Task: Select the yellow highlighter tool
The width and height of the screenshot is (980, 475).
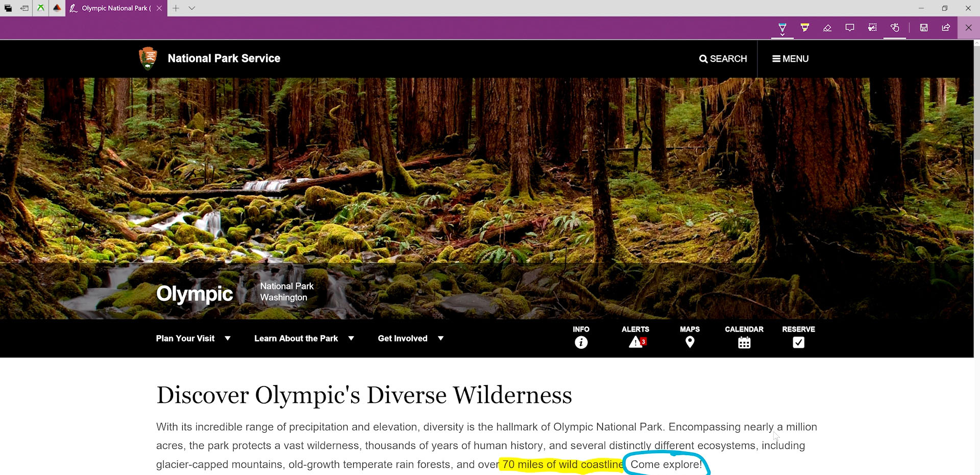Action: pos(805,28)
